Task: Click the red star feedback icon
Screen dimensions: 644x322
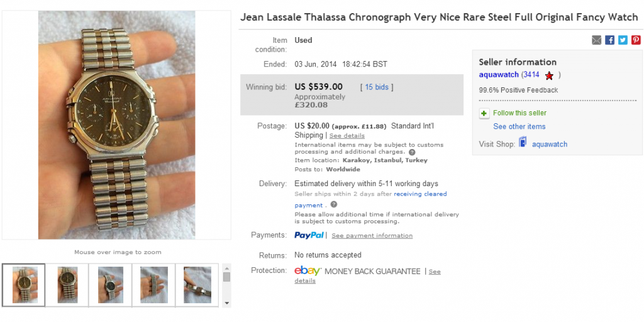Action: click(549, 75)
